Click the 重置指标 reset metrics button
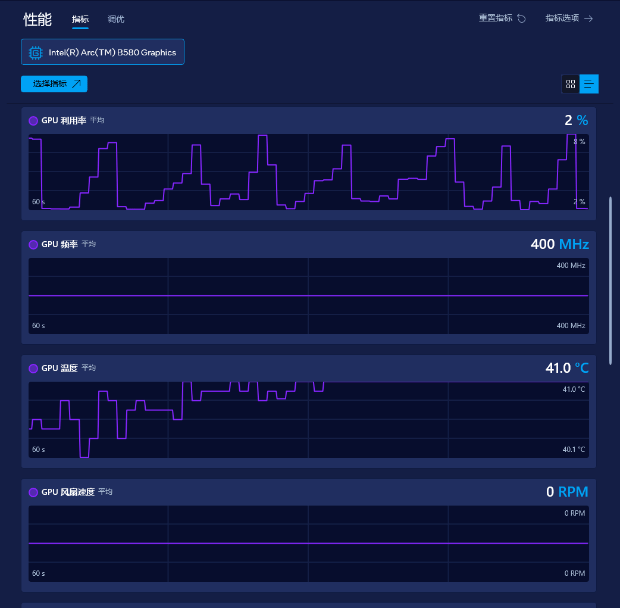 503,18
